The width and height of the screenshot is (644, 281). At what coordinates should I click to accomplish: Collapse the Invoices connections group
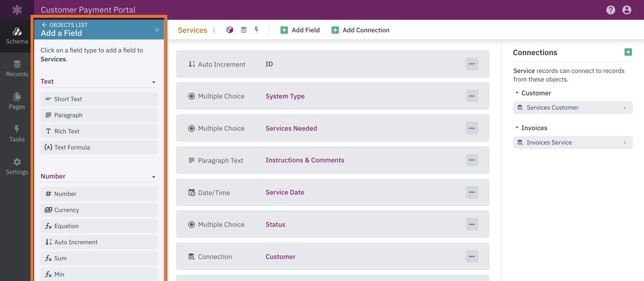click(517, 128)
